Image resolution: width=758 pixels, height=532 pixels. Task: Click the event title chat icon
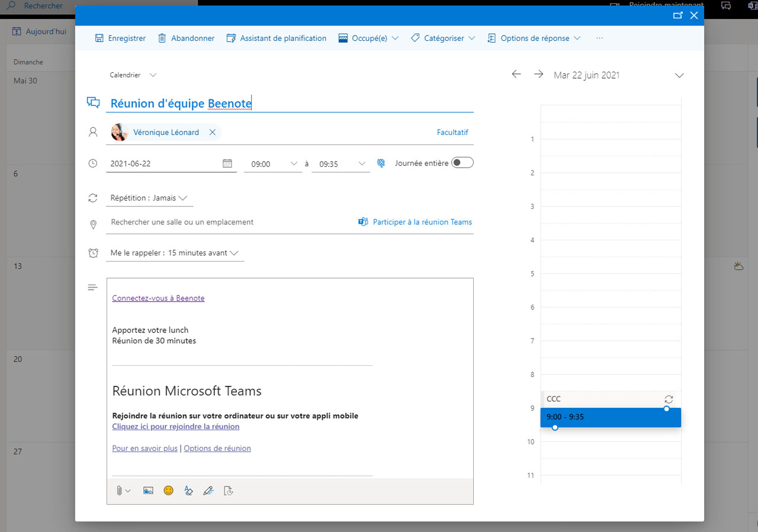point(93,102)
